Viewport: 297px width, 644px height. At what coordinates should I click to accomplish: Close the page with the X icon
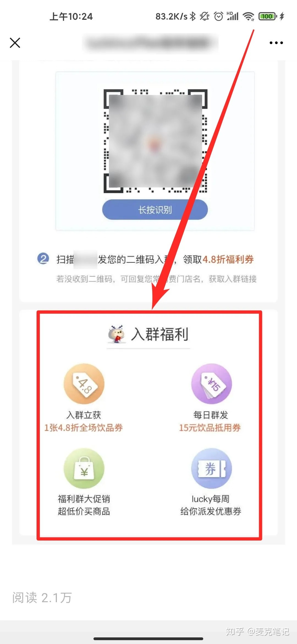click(15, 43)
